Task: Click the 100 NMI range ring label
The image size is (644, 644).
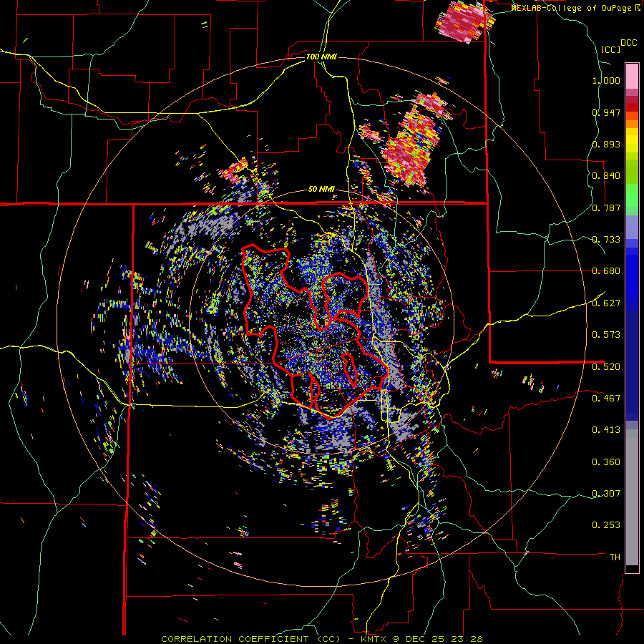Action: point(321,57)
